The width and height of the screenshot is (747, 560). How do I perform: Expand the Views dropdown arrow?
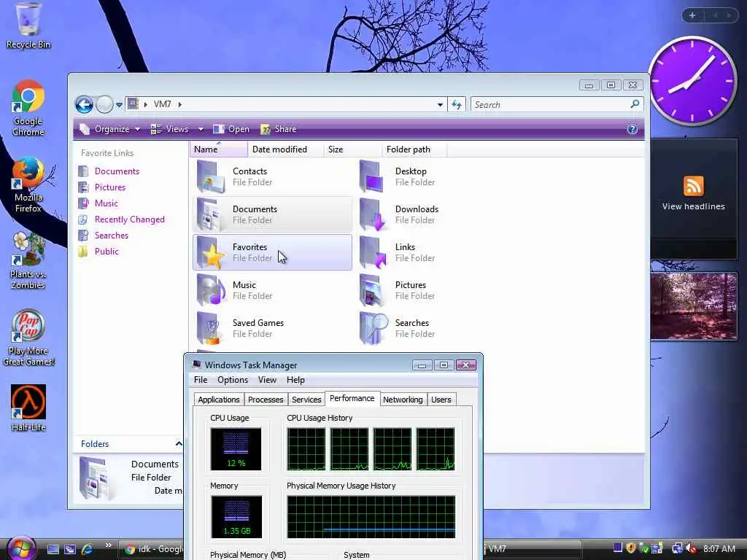tap(201, 129)
